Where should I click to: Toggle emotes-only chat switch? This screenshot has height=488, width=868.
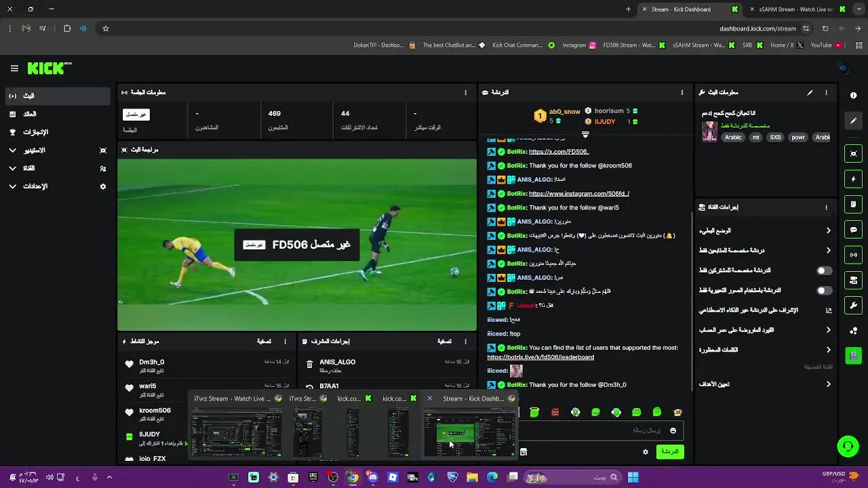click(824, 290)
